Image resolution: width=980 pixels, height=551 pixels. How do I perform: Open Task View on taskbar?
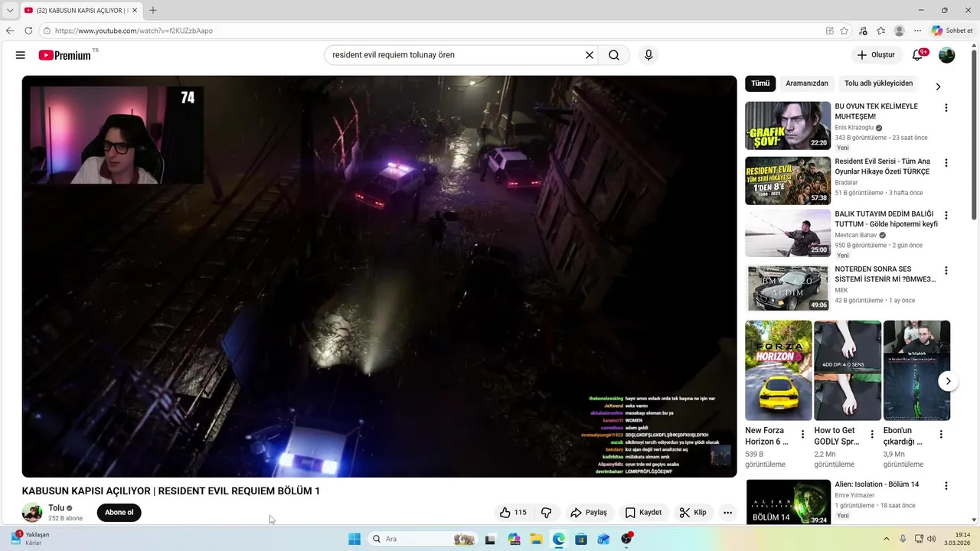490,539
